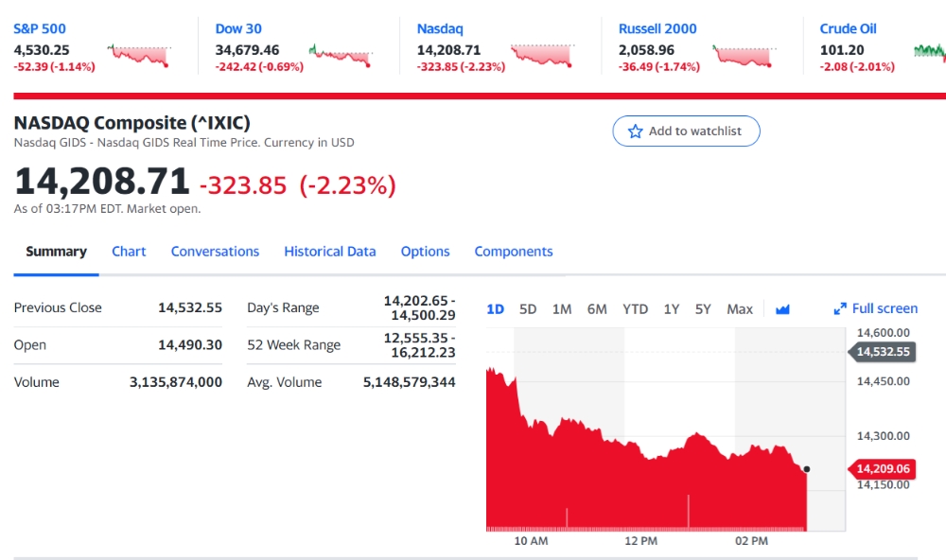Open the Conversations tab
946x560 pixels.
click(215, 252)
